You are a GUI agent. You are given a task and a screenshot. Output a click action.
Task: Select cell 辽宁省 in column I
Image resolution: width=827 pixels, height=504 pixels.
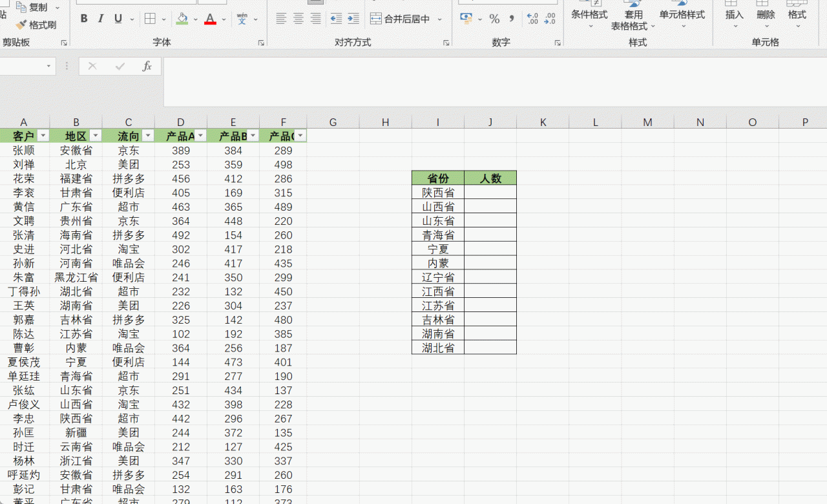coord(438,277)
